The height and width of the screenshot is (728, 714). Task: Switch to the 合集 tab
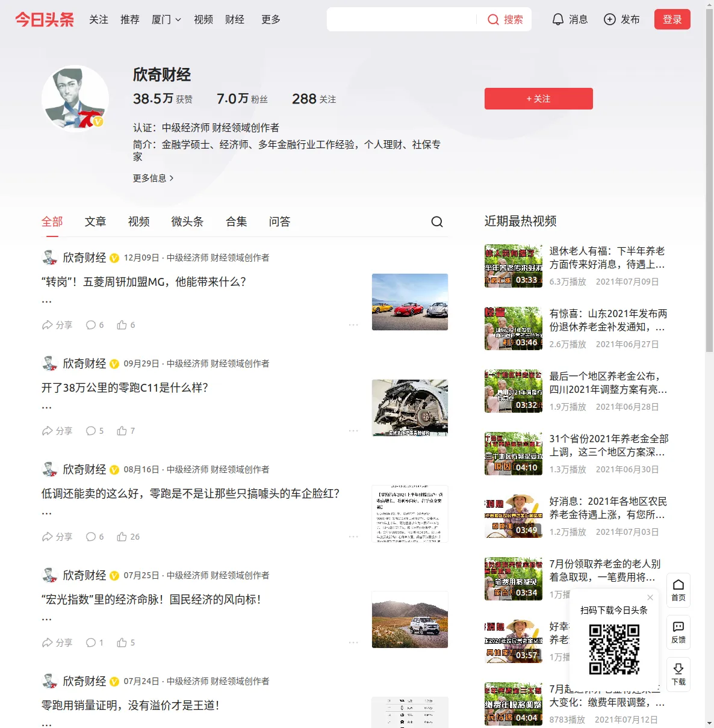point(237,221)
